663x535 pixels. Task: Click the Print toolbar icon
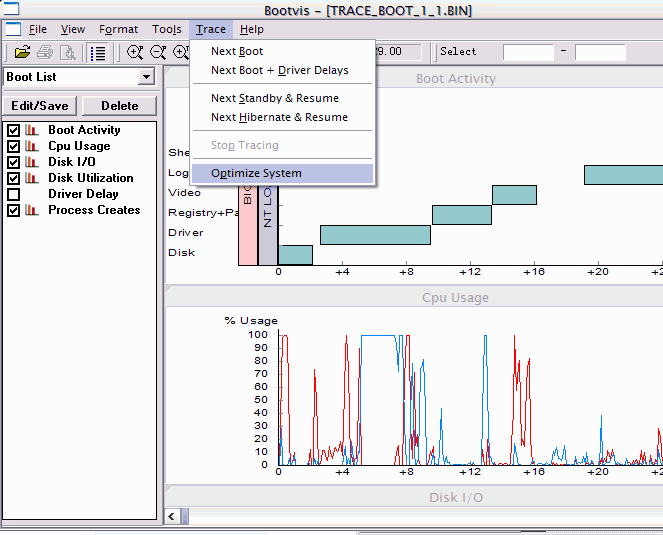(45, 52)
